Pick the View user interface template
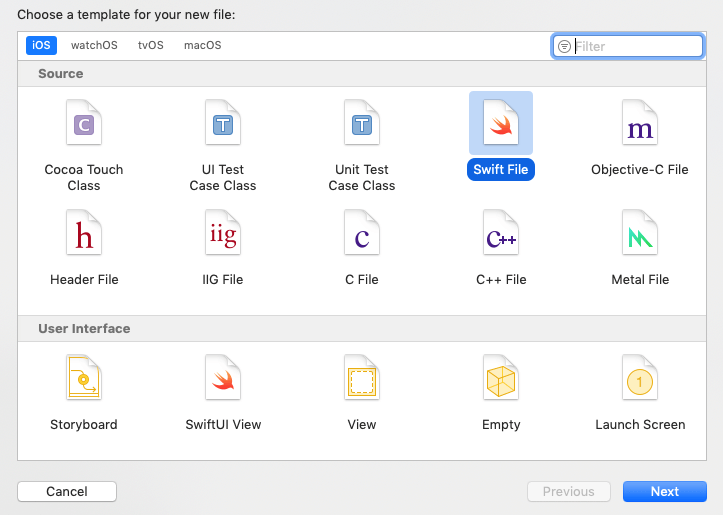Screen dimensions: 723x515 (x=361, y=379)
